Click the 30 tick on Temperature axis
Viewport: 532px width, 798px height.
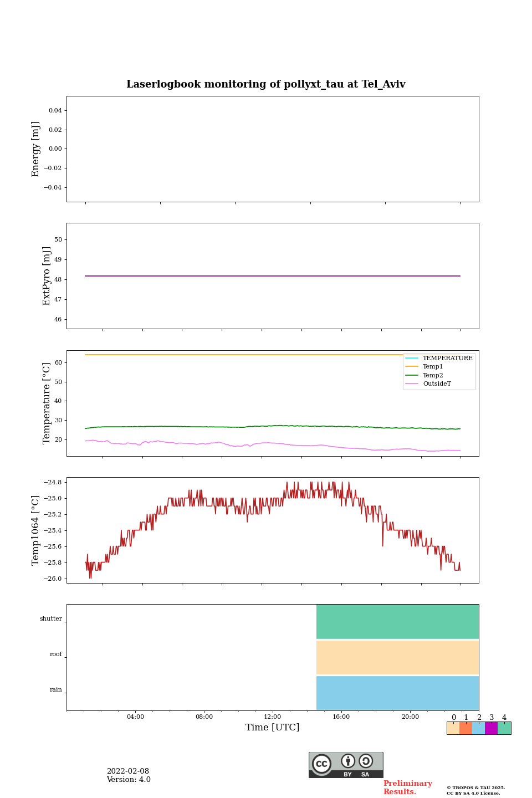point(58,421)
